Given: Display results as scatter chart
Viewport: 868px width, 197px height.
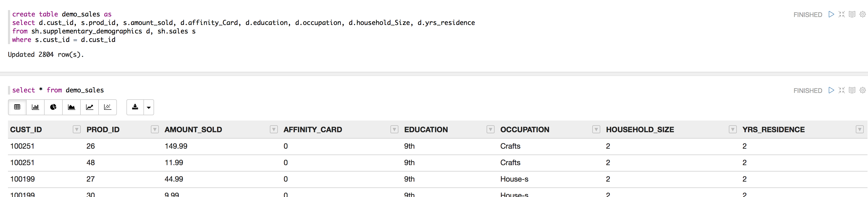Looking at the screenshot, I should [x=108, y=107].
